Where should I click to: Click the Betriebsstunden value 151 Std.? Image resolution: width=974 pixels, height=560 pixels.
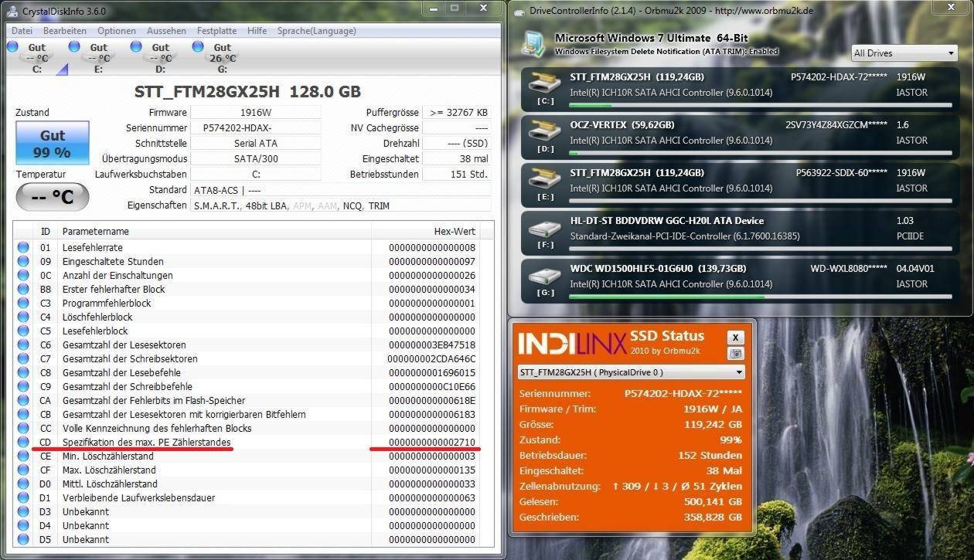(457, 174)
